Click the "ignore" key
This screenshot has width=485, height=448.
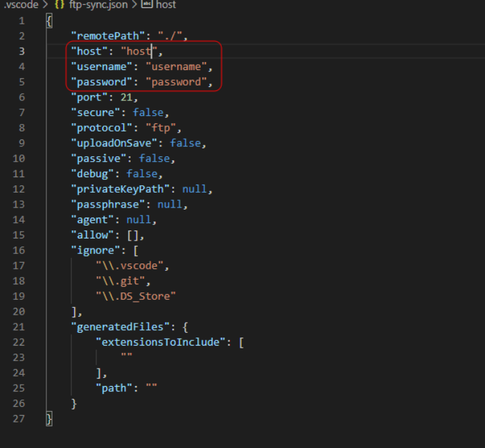[x=96, y=251]
